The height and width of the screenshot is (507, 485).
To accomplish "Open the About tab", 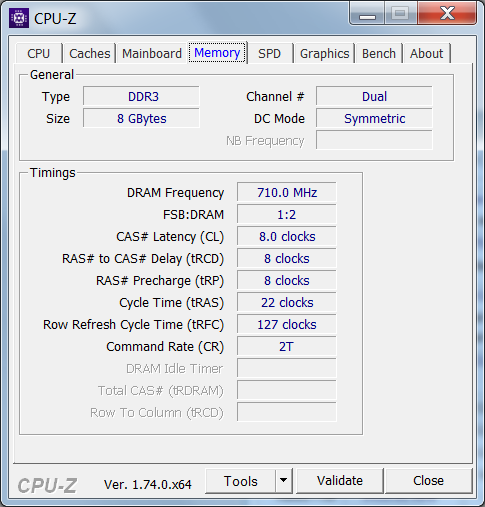I will [427, 53].
